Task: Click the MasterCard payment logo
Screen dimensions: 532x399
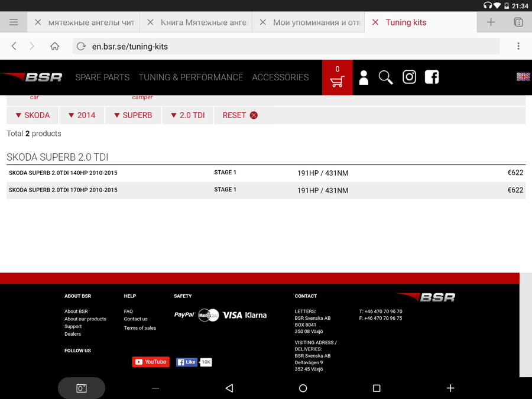Action: pyautogui.click(x=208, y=315)
